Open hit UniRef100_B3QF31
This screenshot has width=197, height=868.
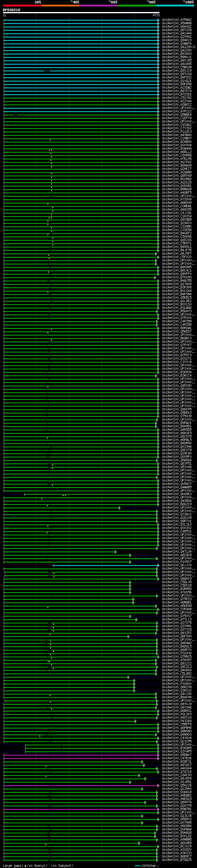(177, 762)
